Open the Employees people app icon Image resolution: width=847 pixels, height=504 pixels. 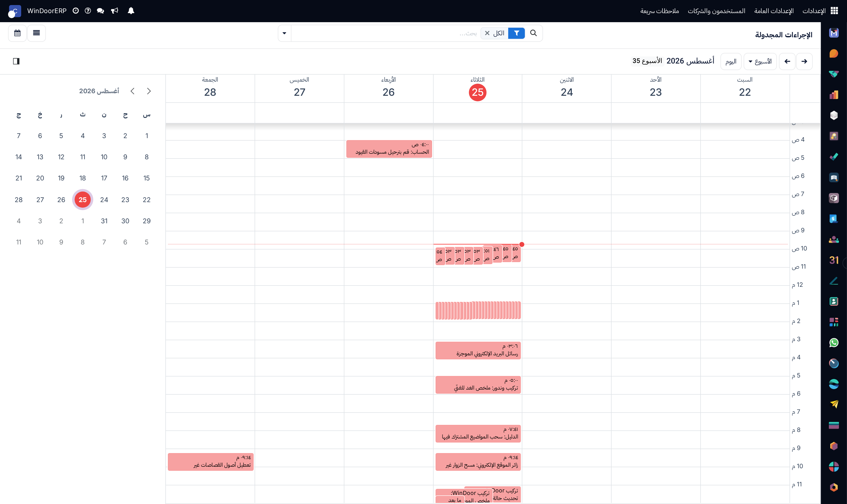click(834, 239)
